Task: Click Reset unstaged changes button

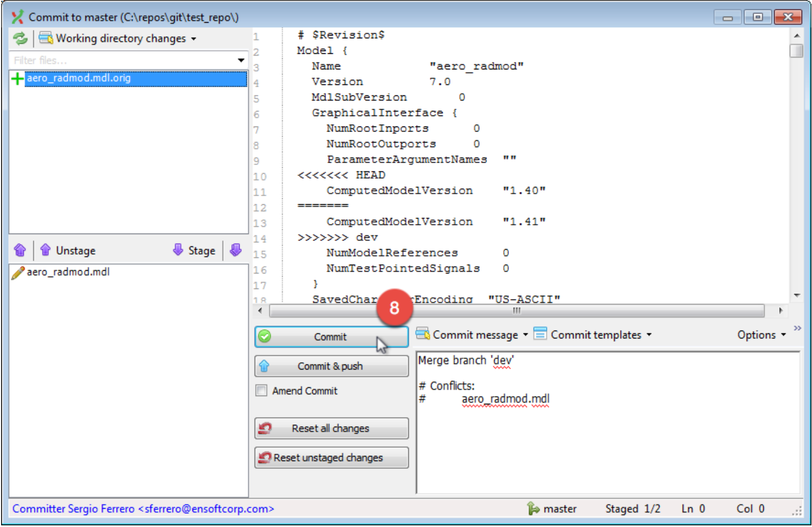Action: (331, 458)
